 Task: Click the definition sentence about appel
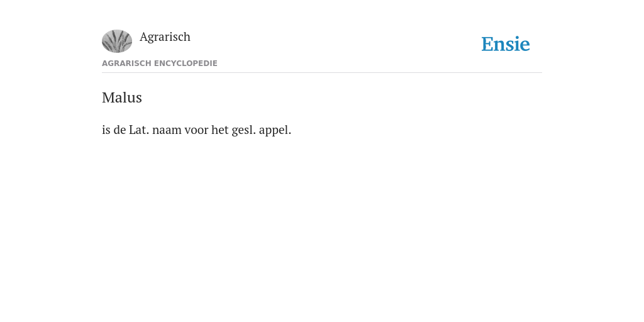point(196,130)
